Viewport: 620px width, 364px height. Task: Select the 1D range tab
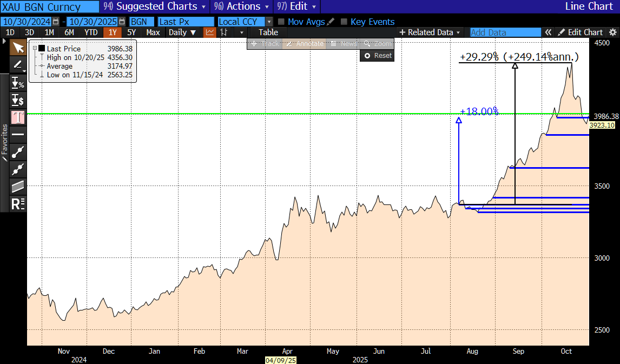click(10, 32)
